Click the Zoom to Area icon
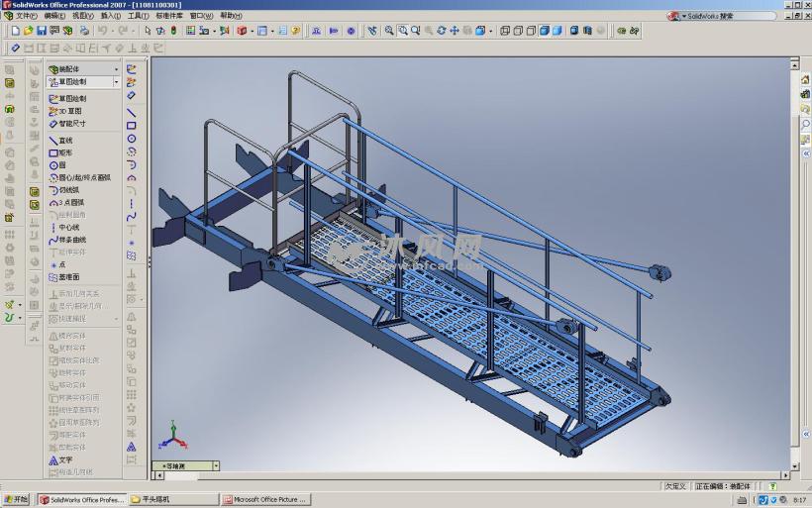Screen dimensions: 812x508 pos(402,31)
